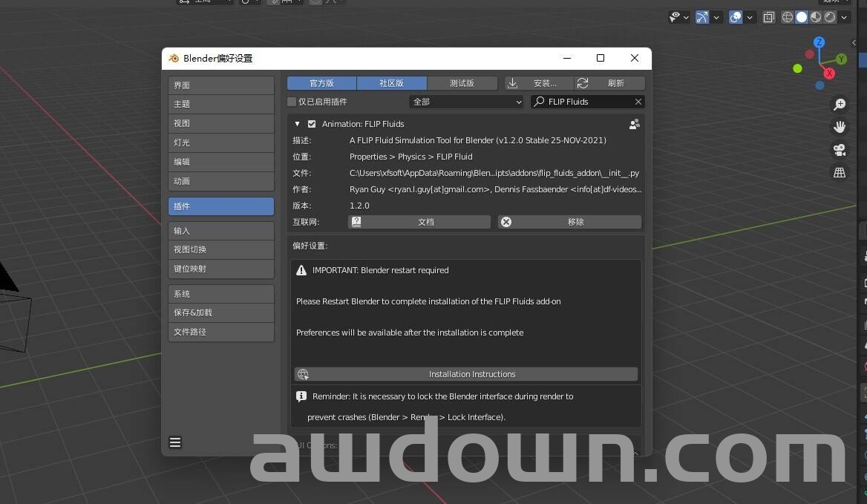Enable the '仅已启用插件' checkbox

(292, 102)
